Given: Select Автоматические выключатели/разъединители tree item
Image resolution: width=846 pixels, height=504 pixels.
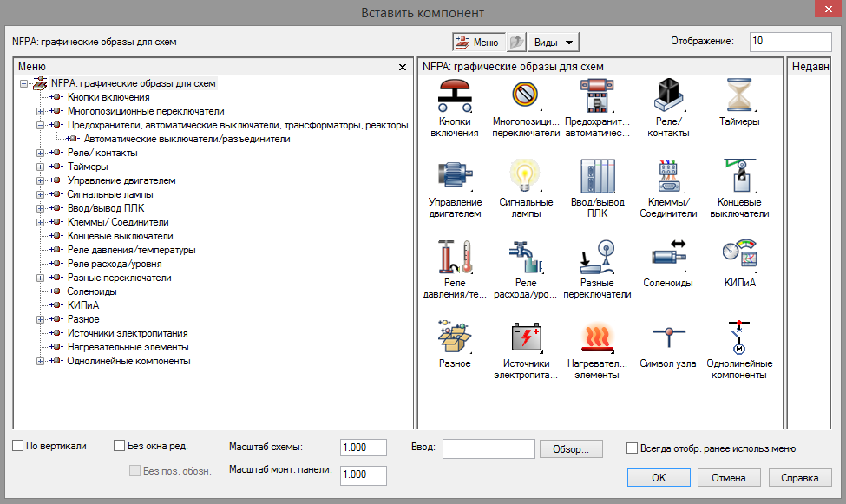Looking at the screenshot, I should (187, 139).
